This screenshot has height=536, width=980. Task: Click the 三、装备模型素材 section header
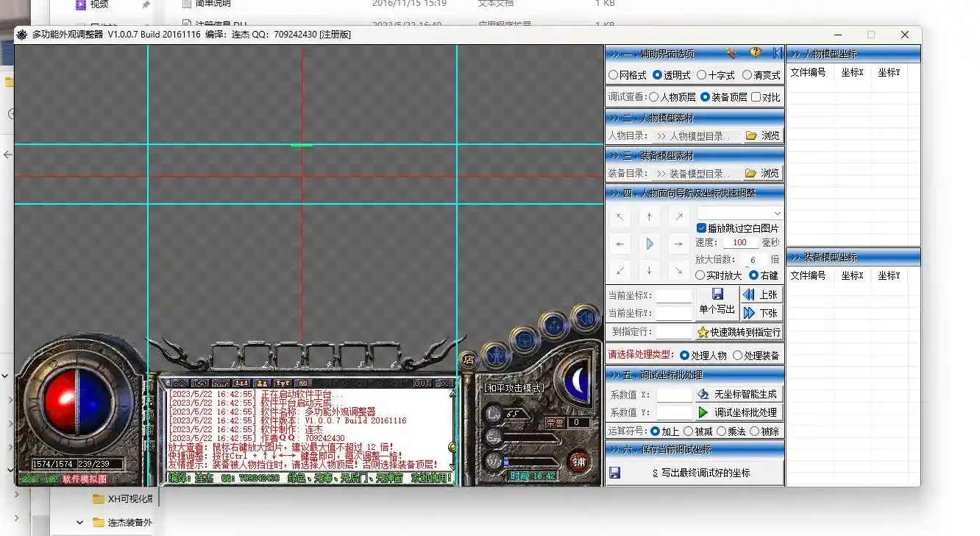tap(695, 155)
